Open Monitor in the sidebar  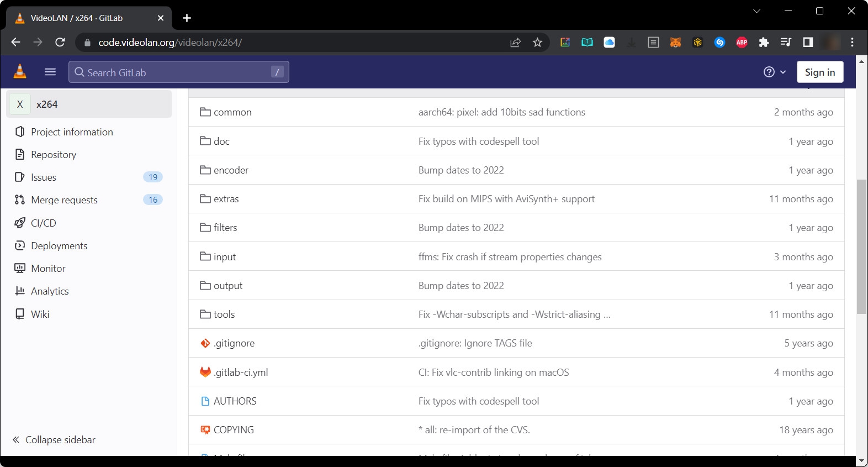coord(48,269)
